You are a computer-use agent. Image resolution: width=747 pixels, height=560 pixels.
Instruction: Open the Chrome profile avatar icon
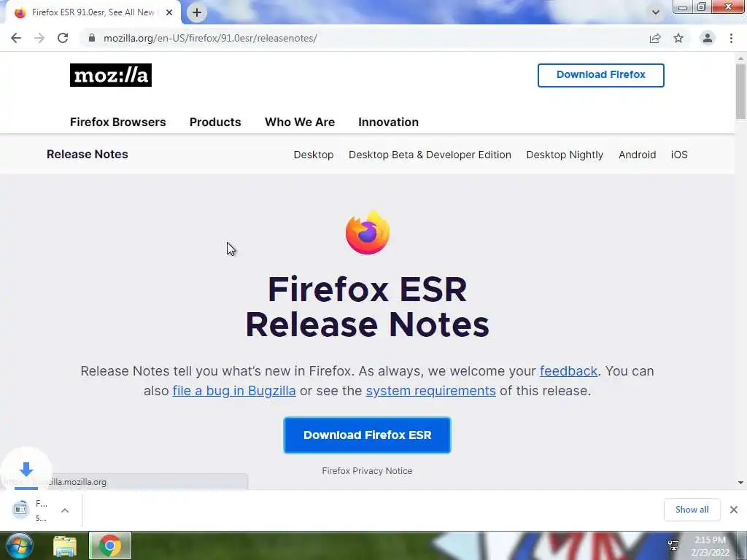click(708, 38)
